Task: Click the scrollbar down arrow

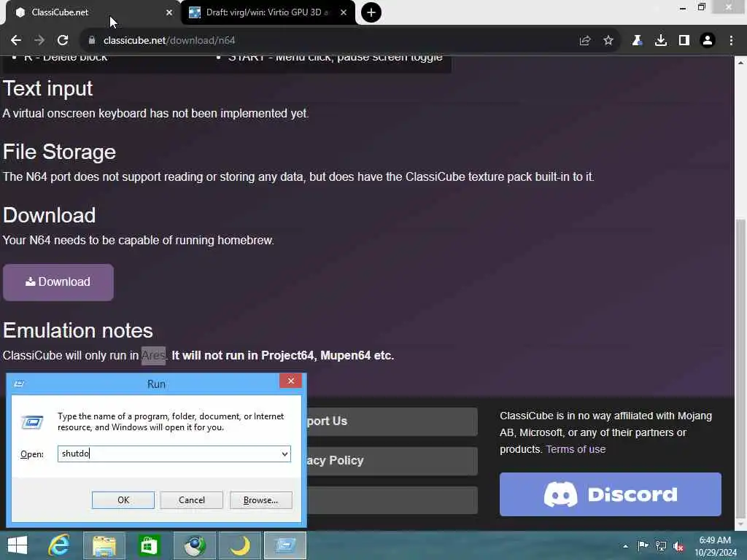Action: (x=740, y=524)
